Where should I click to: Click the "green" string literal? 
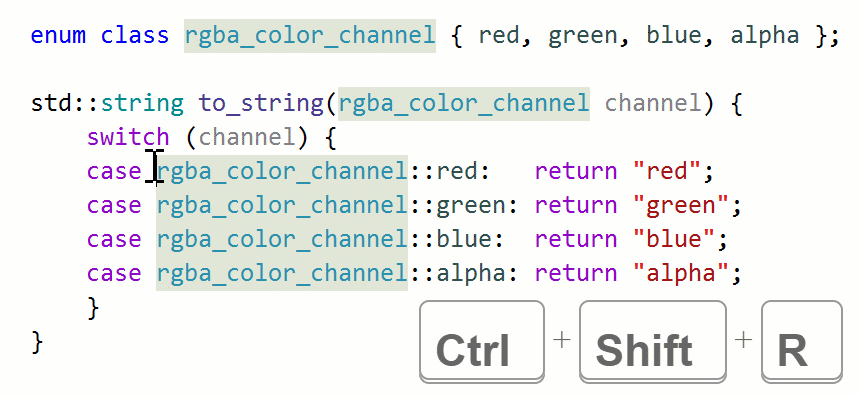click(x=681, y=206)
